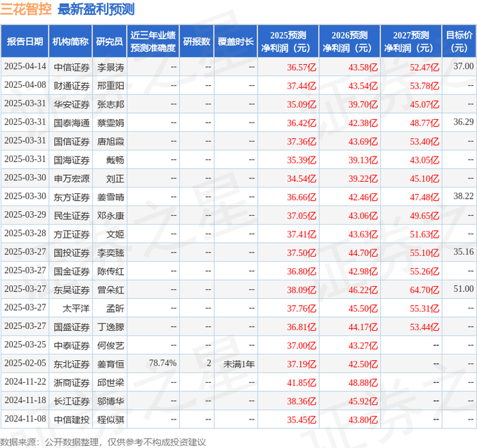Click target price 38.22
Screen dimensions: 477x448
click(463, 196)
